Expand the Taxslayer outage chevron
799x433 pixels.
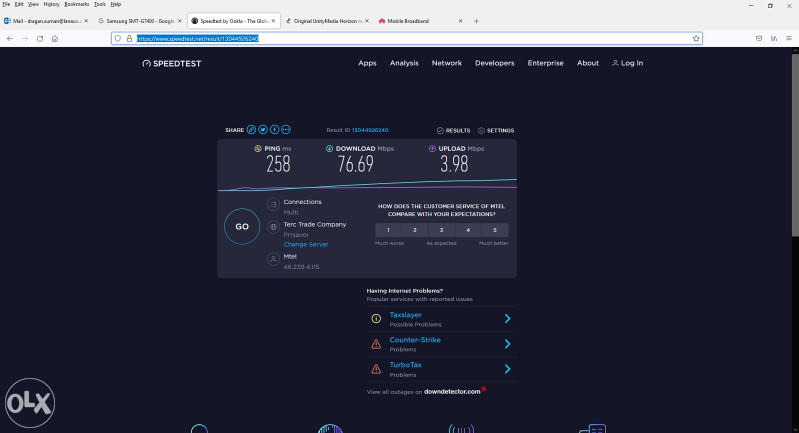[508, 319]
